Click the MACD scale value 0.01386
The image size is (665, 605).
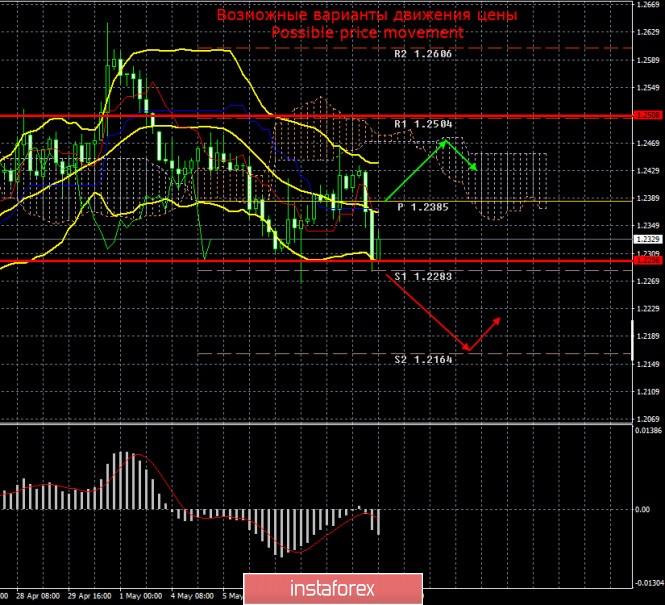coord(649,431)
